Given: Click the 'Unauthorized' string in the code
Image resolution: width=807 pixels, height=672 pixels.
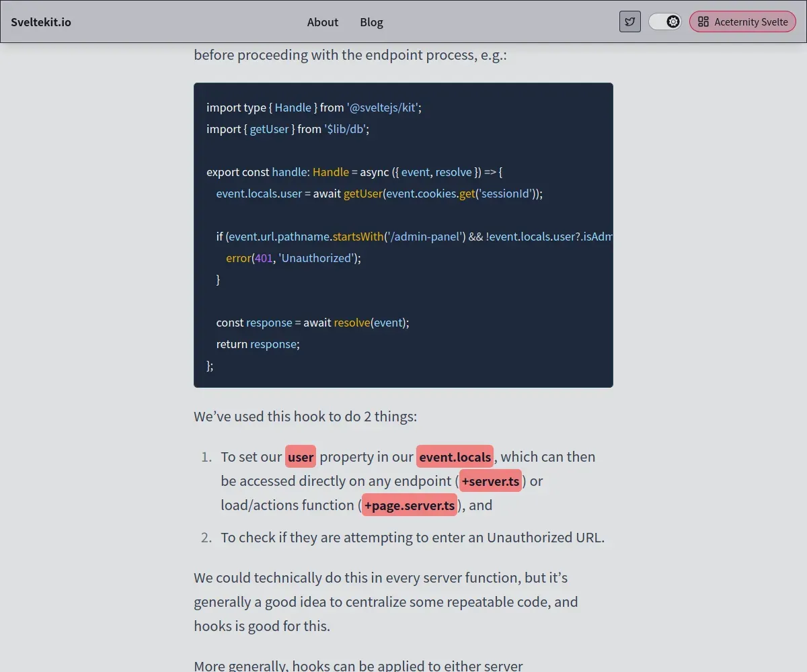Looking at the screenshot, I should [316, 258].
